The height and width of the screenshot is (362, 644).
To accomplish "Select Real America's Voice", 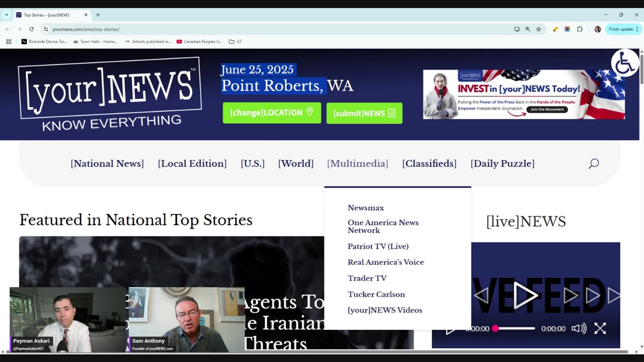I will point(386,262).
